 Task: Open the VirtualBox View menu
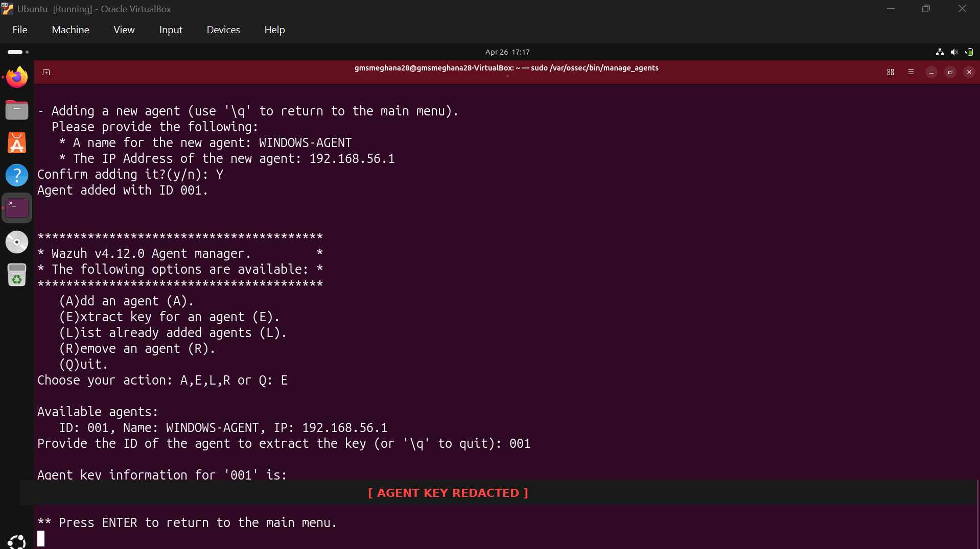pos(124,30)
